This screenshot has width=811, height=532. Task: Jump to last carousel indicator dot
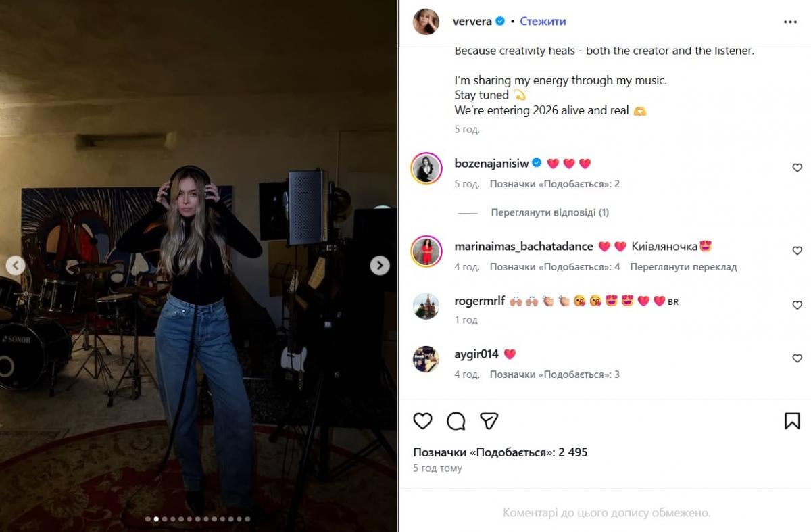coord(247,519)
